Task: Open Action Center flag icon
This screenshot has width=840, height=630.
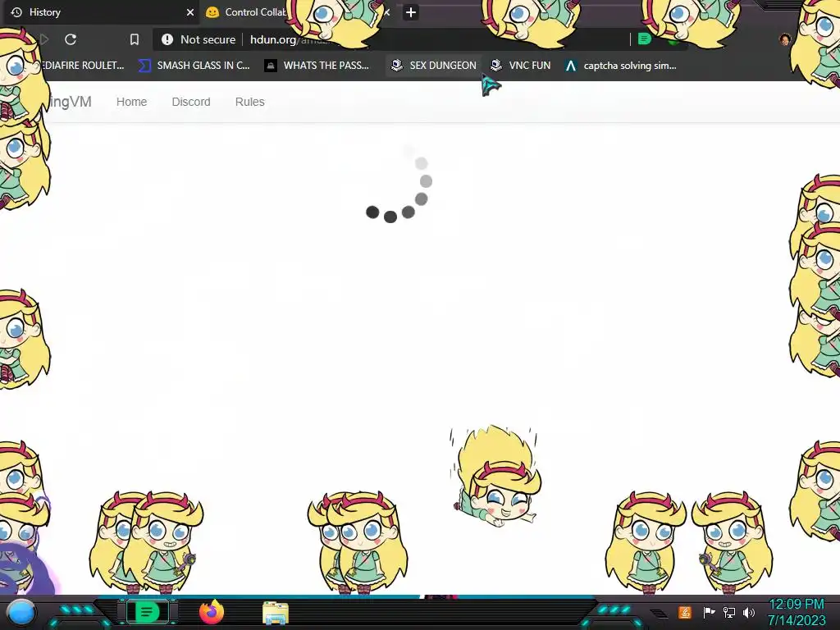Action: pyautogui.click(x=709, y=612)
